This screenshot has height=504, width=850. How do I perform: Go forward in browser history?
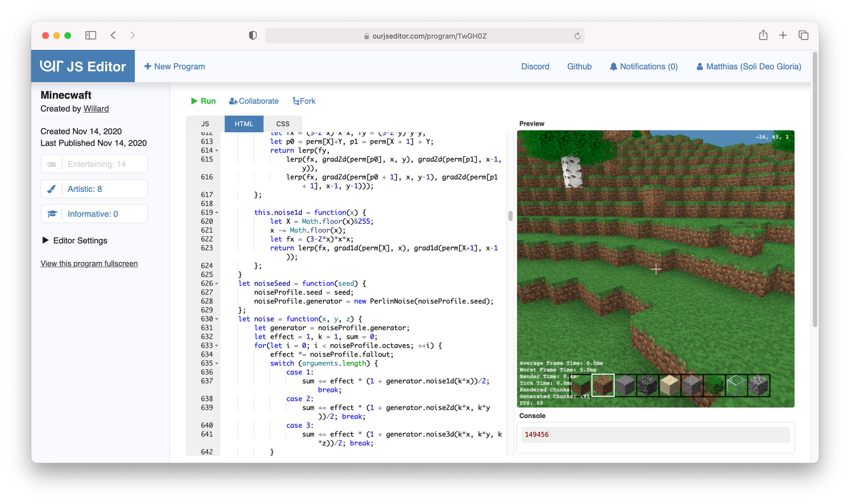pyautogui.click(x=133, y=35)
